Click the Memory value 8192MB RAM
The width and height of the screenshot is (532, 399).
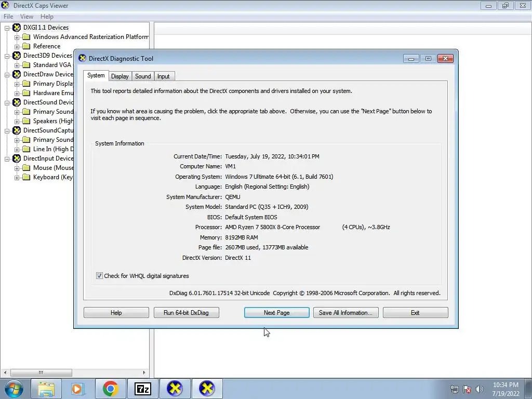pos(241,237)
